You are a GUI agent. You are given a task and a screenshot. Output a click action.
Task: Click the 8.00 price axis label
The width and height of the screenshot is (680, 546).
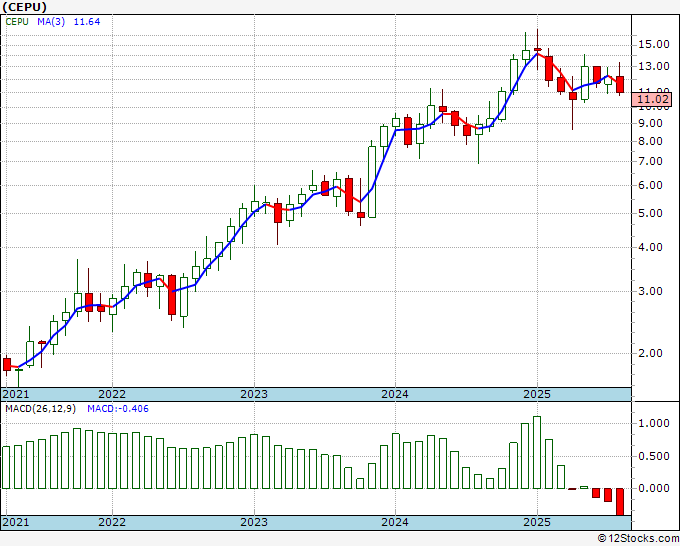click(651, 141)
